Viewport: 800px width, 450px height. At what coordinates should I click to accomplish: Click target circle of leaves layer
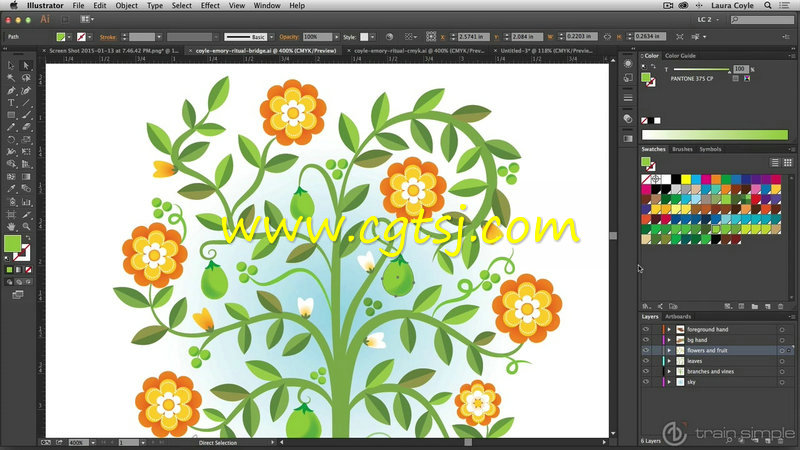pos(782,361)
